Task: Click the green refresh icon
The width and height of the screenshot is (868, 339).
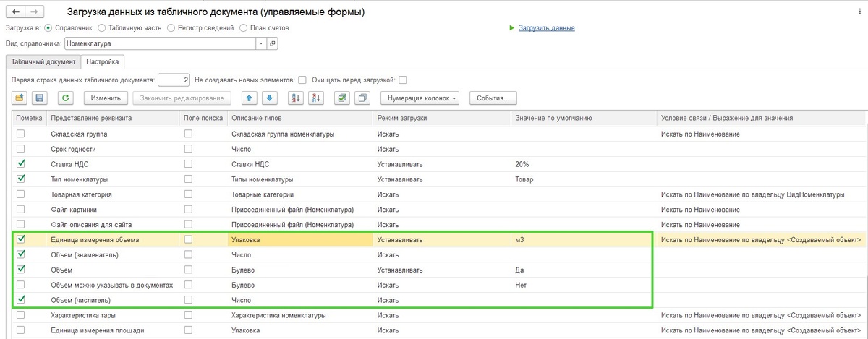Action: click(x=66, y=98)
